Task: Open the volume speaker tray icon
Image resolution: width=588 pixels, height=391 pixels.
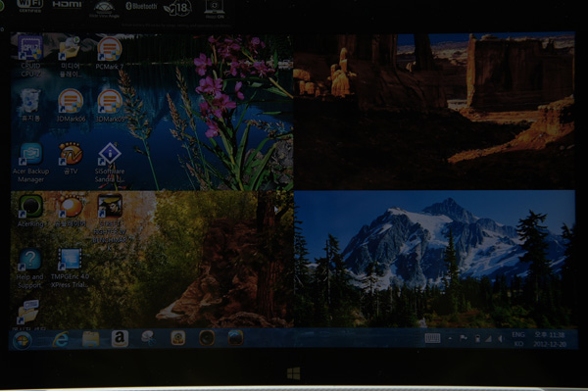Action: 500,338
